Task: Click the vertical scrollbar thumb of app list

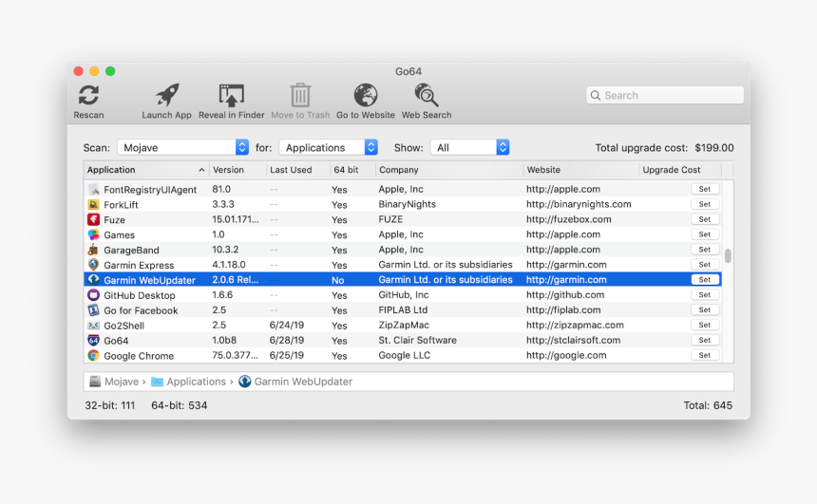Action: (x=728, y=255)
